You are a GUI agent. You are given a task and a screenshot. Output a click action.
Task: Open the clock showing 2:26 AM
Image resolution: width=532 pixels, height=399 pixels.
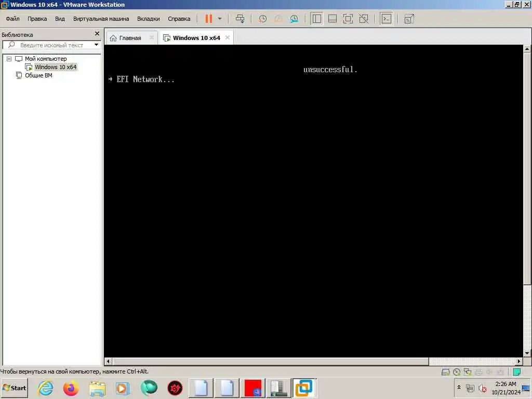pos(506,388)
